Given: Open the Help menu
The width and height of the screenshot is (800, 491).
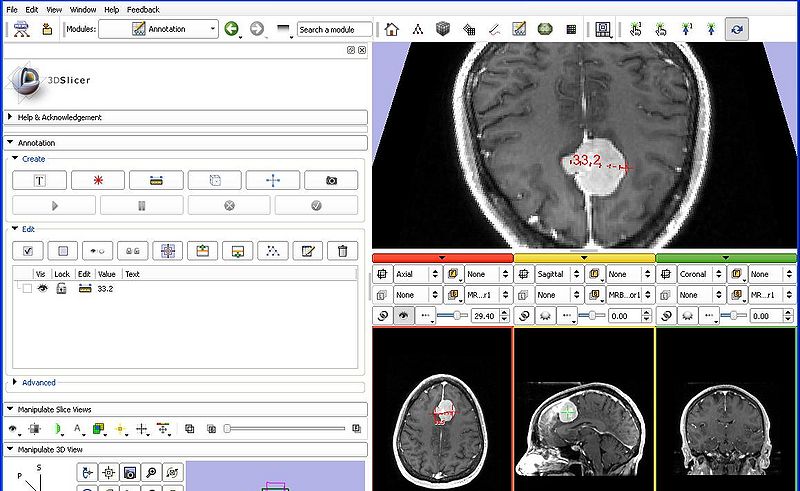Looking at the screenshot, I should tap(111, 9).
